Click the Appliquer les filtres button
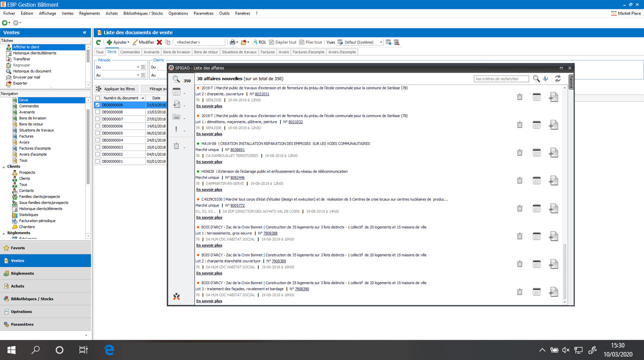 (x=116, y=88)
